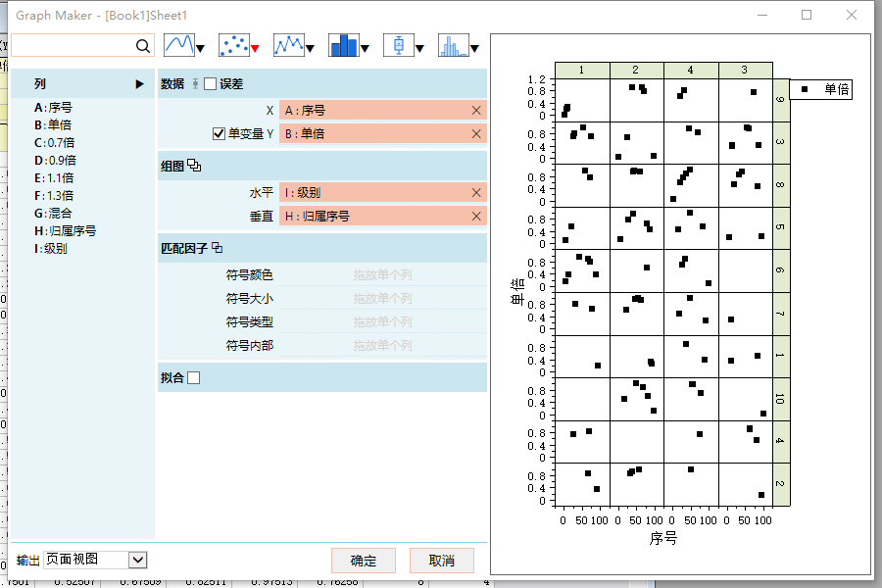Viewport: 882px width, 588px height.
Task: Remove Y field B:单倍
Action: pyautogui.click(x=476, y=134)
